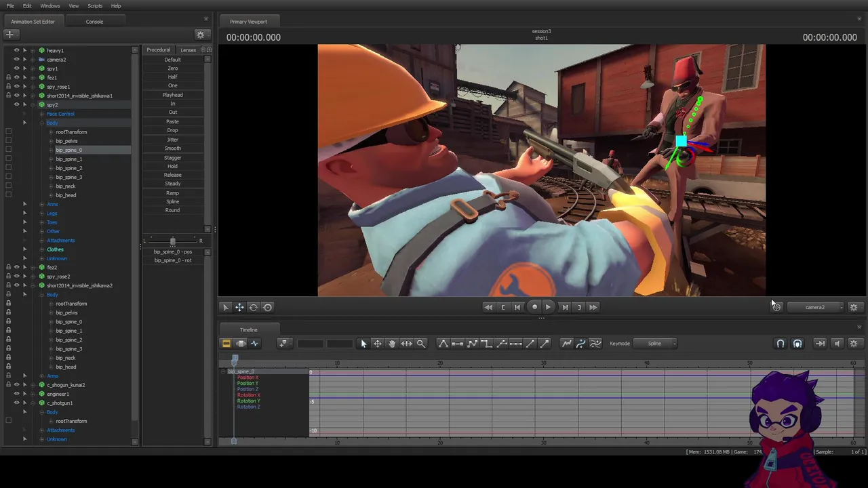868x488 pixels.
Task: Toggle the snap magnet icon
Action: pyautogui.click(x=781, y=344)
